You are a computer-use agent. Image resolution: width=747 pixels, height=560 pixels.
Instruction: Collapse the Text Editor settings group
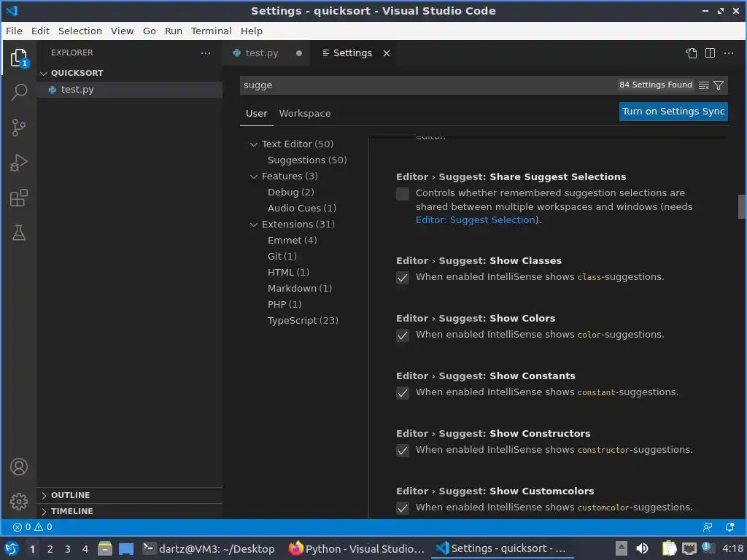click(x=253, y=144)
